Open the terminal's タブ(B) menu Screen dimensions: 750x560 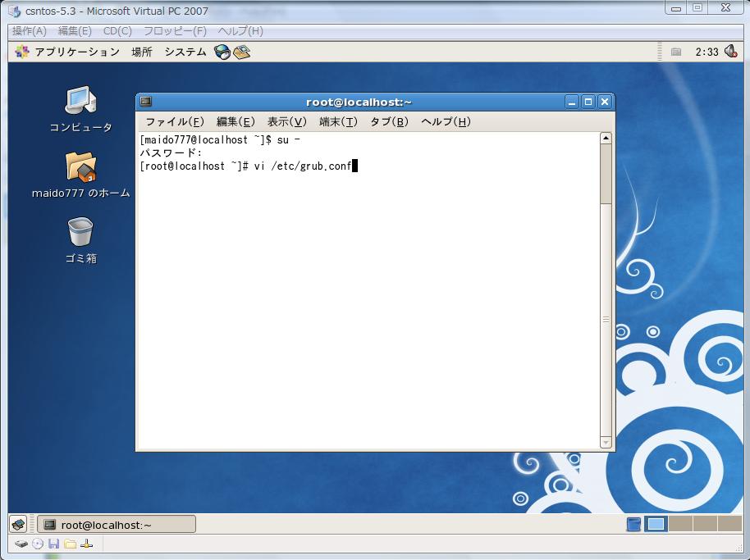[388, 121]
